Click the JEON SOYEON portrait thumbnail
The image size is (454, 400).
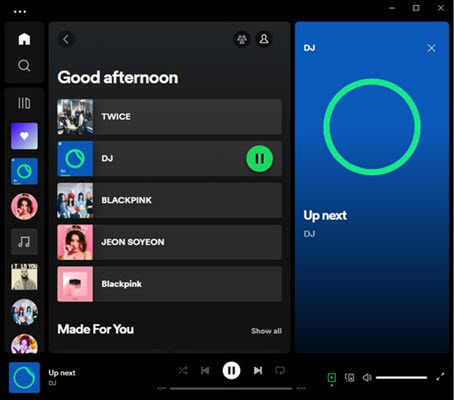[x=75, y=242]
